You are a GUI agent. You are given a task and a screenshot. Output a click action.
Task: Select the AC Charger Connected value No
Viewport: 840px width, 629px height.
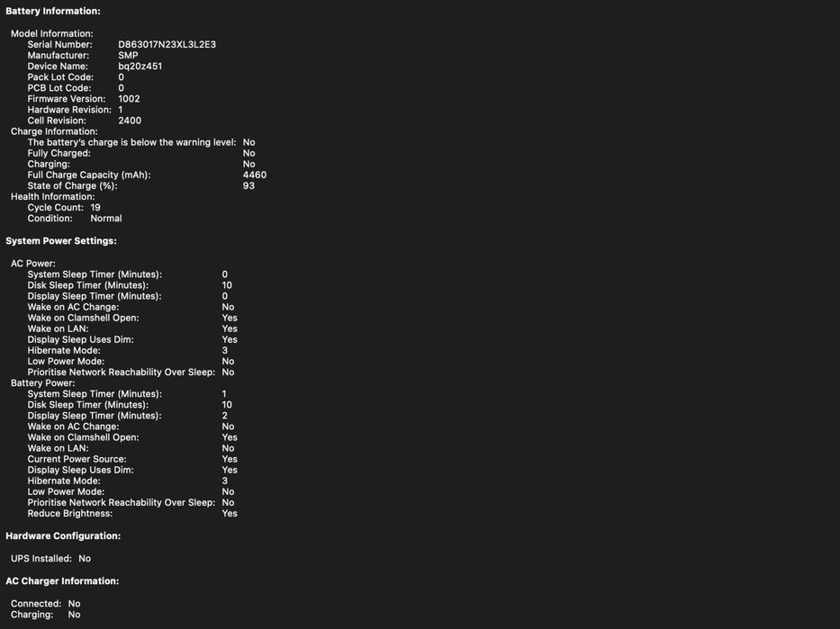click(x=75, y=604)
